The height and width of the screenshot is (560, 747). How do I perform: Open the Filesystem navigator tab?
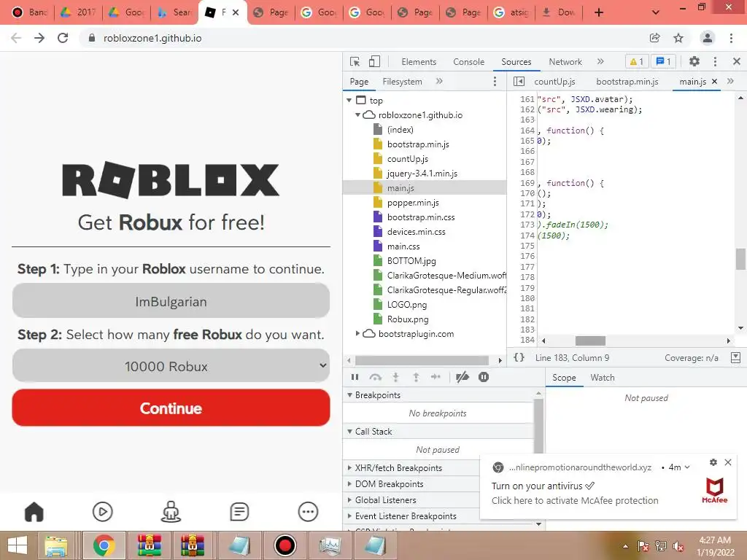tap(402, 82)
